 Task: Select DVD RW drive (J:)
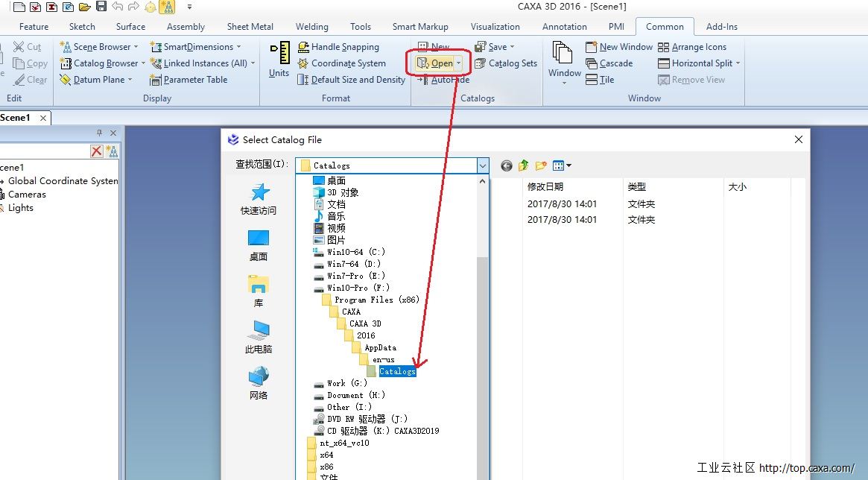point(361,419)
